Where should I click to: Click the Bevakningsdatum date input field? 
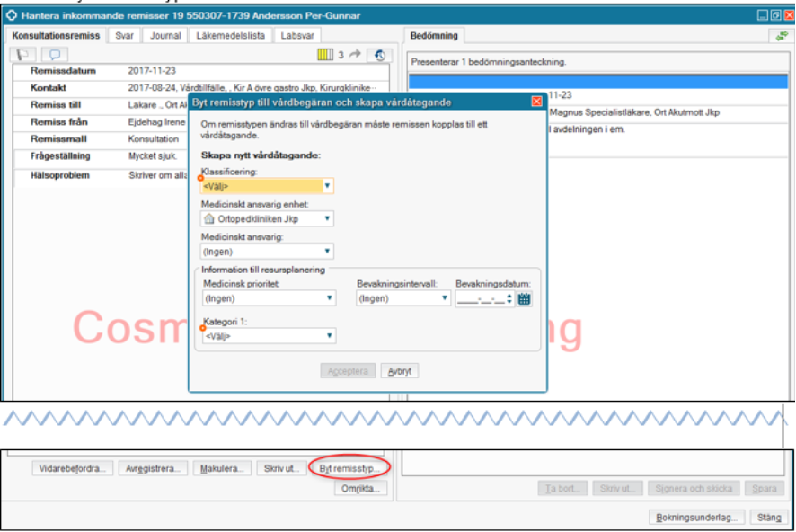tap(481, 299)
